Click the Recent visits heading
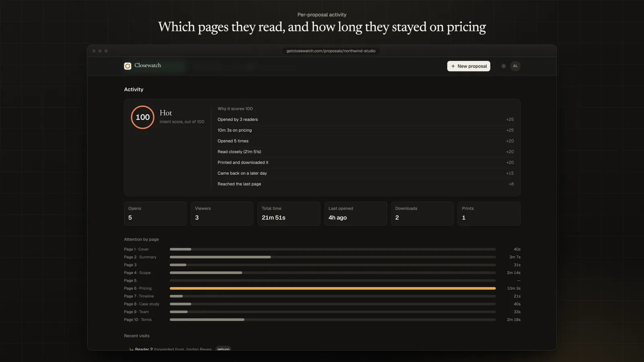Viewport: 644px width, 362px height. pyautogui.click(x=137, y=336)
